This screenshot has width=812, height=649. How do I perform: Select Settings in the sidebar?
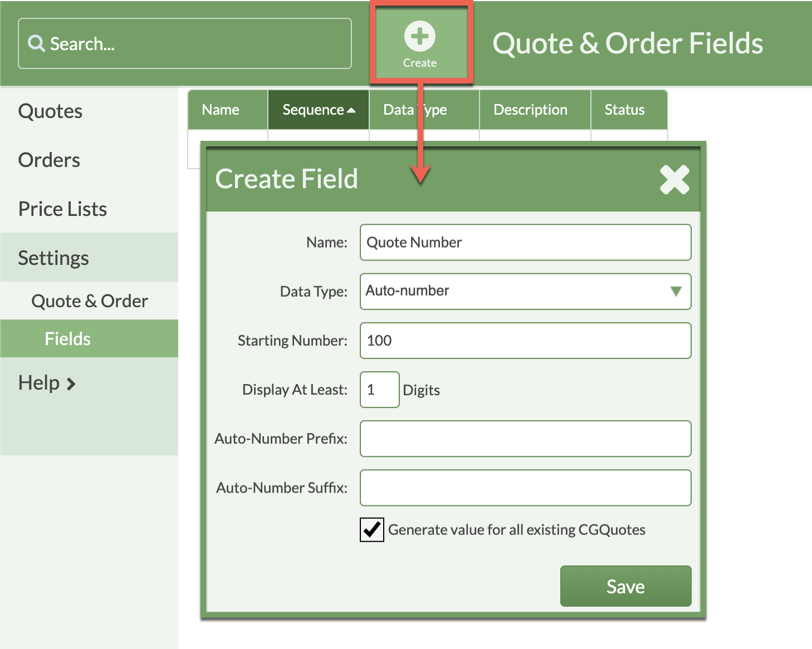pyautogui.click(x=53, y=258)
